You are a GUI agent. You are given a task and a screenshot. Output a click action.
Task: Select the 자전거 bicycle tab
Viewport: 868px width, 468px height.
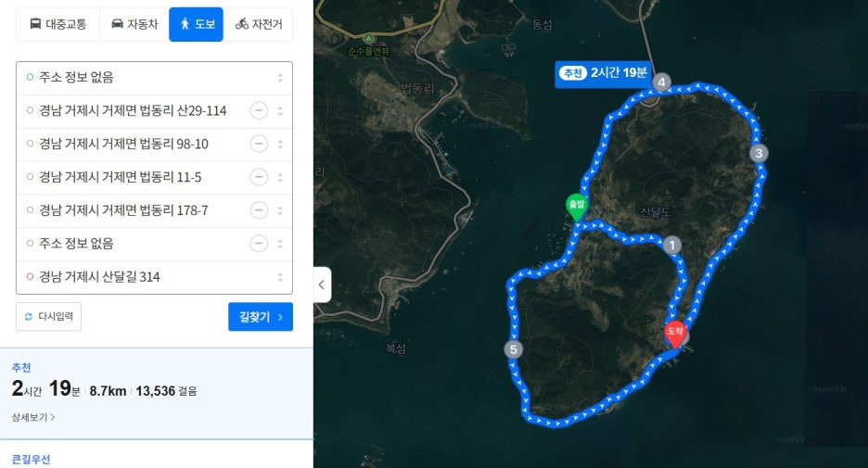259,24
